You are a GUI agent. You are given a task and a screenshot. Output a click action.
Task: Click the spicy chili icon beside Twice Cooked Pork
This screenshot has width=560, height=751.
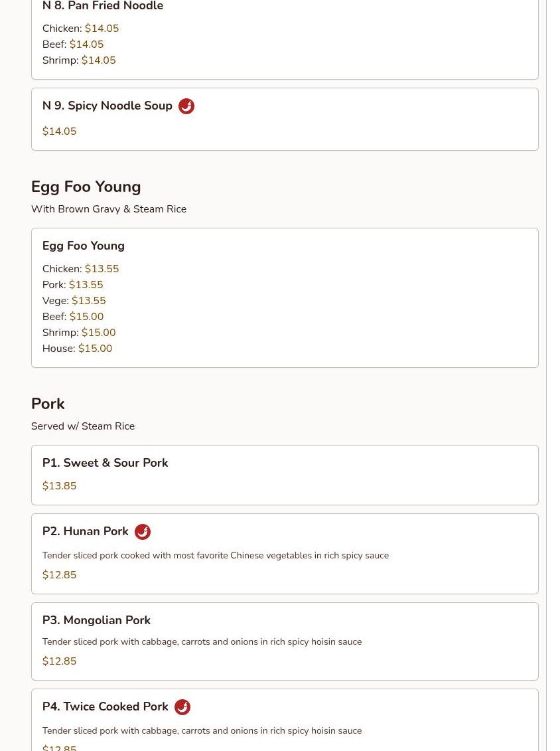pos(182,707)
